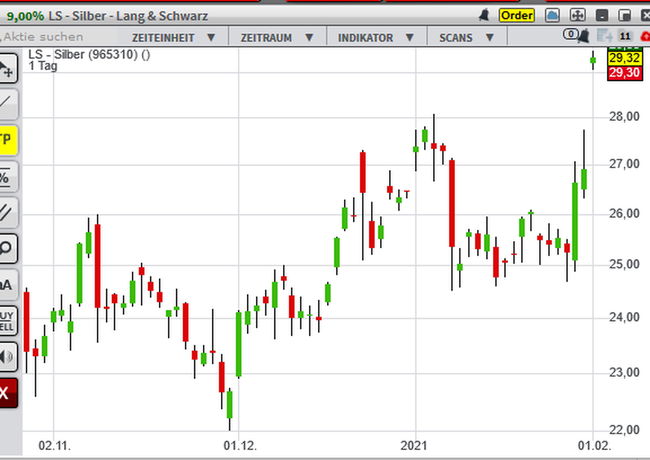Open the SCANS dropdown
Viewport: 650px width, 460px height.
[467, 38]
